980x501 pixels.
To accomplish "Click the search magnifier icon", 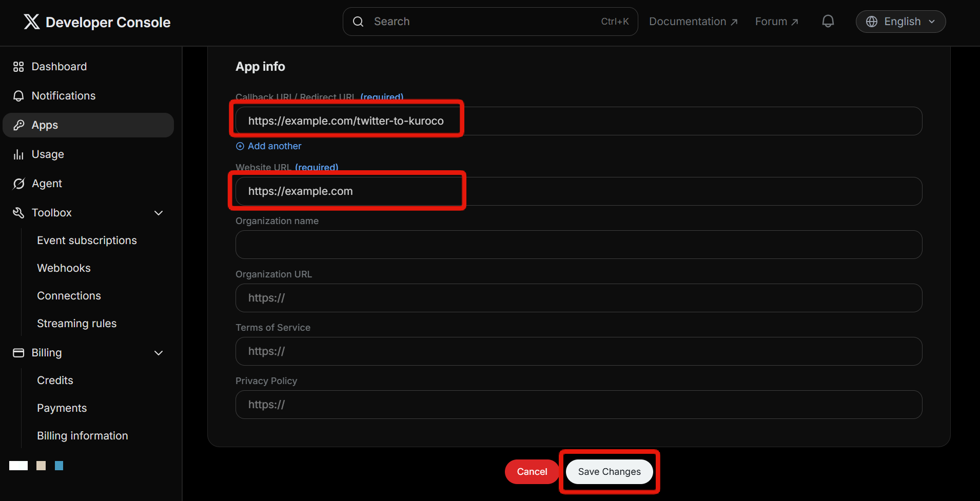I will tap(358, 22).
